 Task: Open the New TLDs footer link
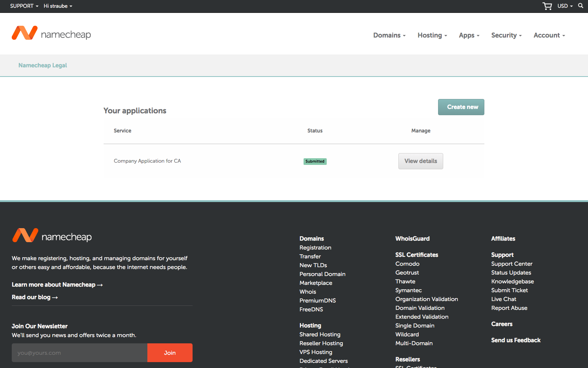pyautogui.click(x=313, y=265)
